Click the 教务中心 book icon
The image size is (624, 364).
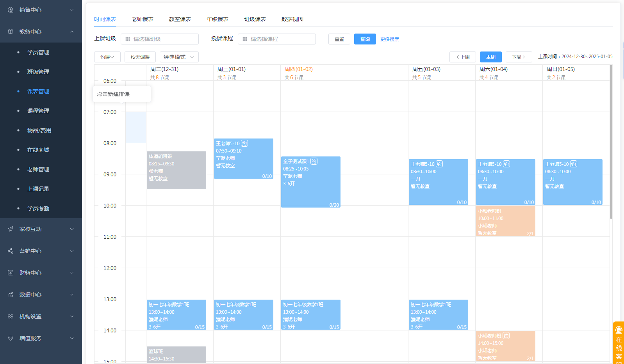pos(11,32)
